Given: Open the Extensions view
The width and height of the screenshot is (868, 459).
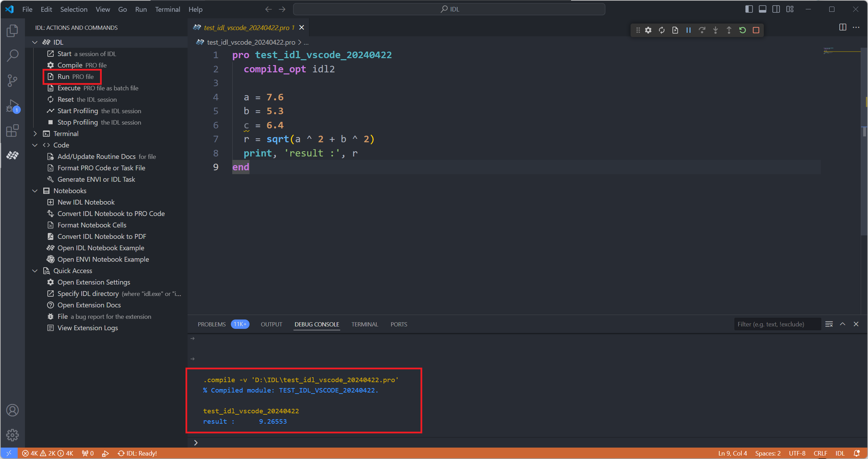Looking at the screenshot, I should tap(12, 131).
